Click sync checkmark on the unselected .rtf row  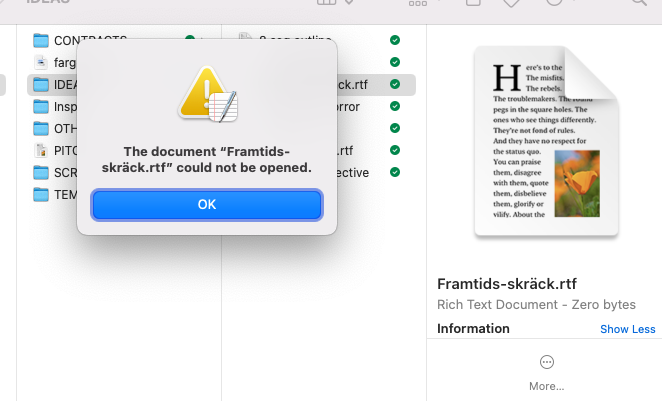coord(395,150)
